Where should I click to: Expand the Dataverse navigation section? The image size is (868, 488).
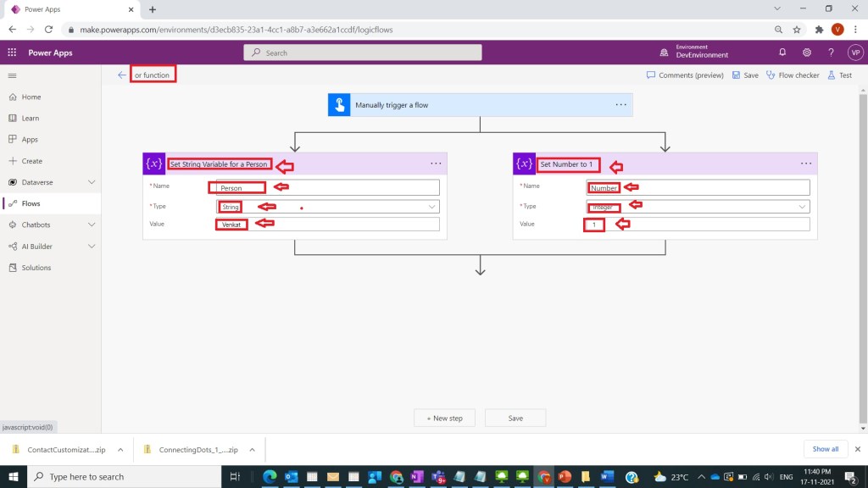pyautogui.click(x=92, y=182)
